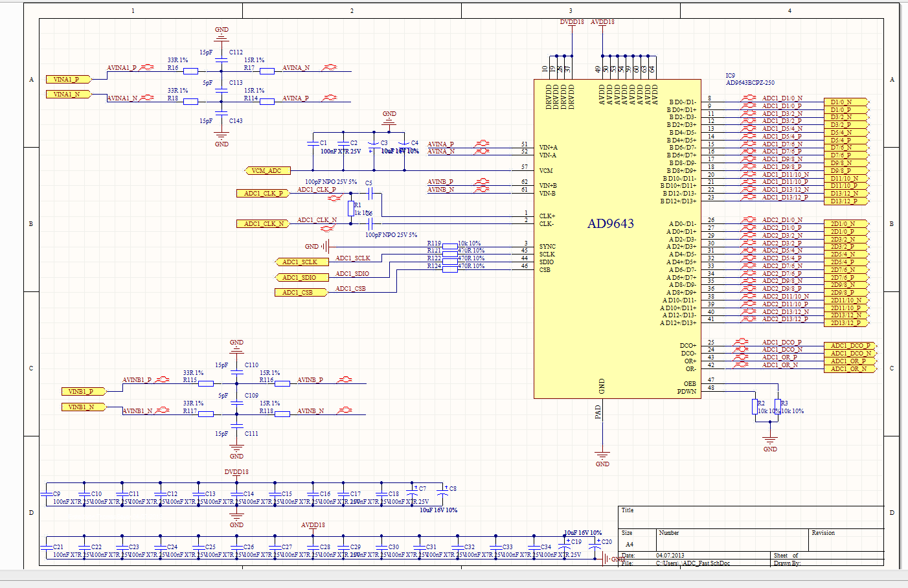The height and width of the screenshot is (588, 908).
Task: Click the R119 10k resistor
Action: point(450,246)
